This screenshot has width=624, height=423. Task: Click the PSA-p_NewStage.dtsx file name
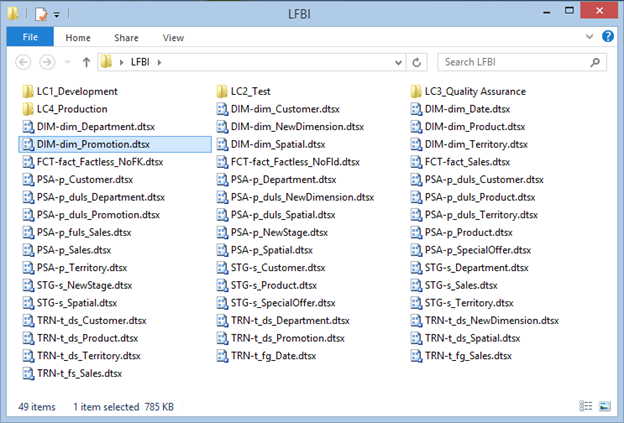point(279,232)
